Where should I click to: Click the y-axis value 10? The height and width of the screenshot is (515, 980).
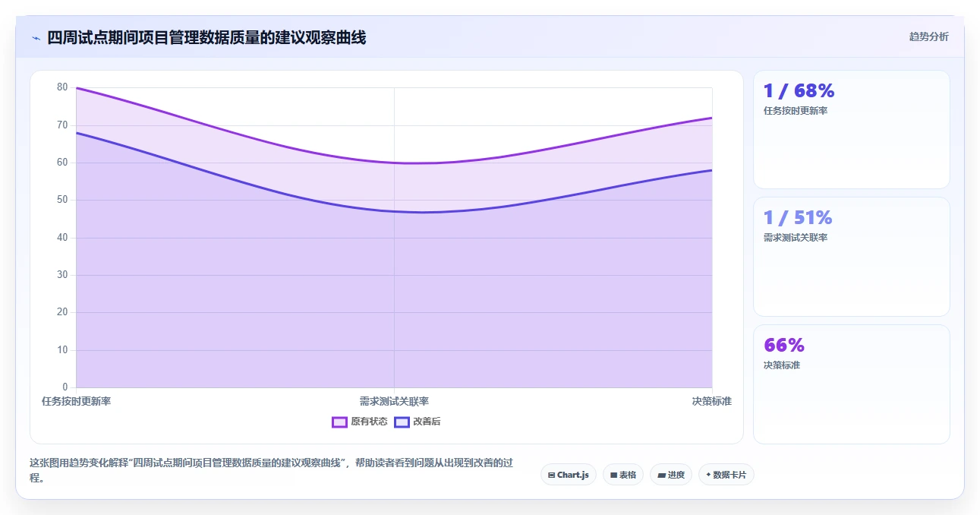click(62, 350)
